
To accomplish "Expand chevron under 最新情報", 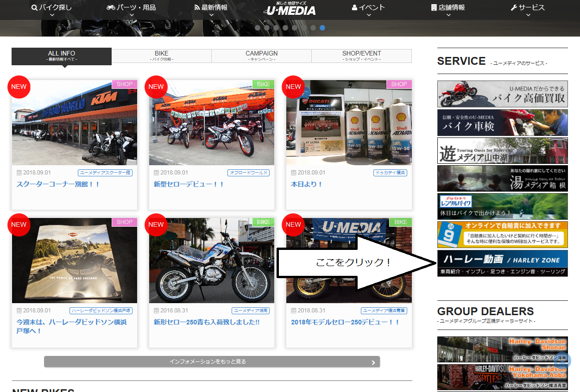I will (211, 15).
